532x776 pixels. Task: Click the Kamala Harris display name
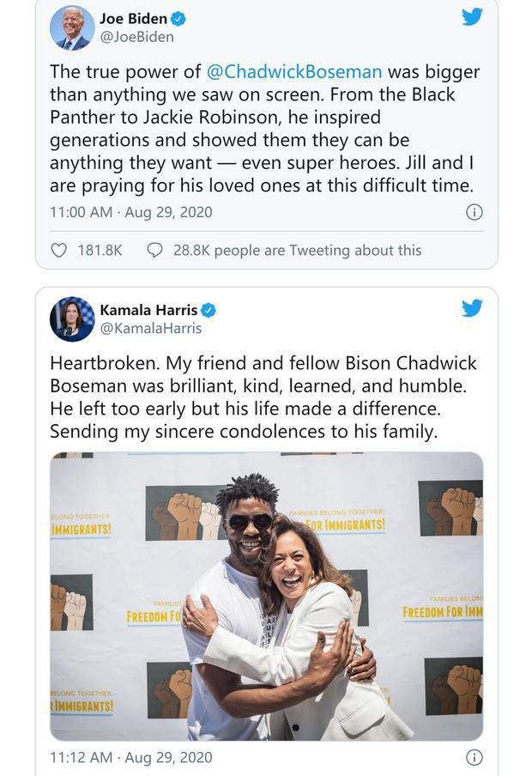[x=148, y=310]
